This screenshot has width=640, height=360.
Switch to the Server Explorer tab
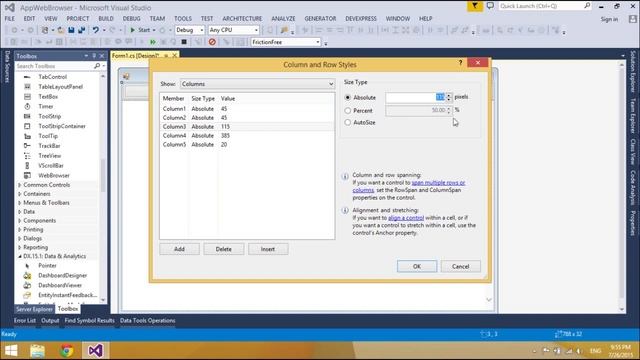pos(34,309)
